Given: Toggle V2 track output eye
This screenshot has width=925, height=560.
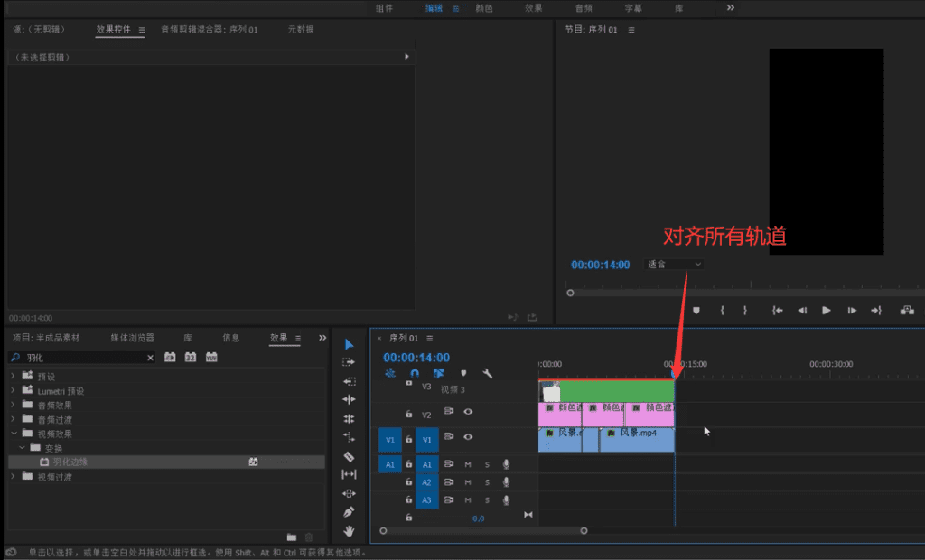Looking at the screenshot, I should coord(468,411).
